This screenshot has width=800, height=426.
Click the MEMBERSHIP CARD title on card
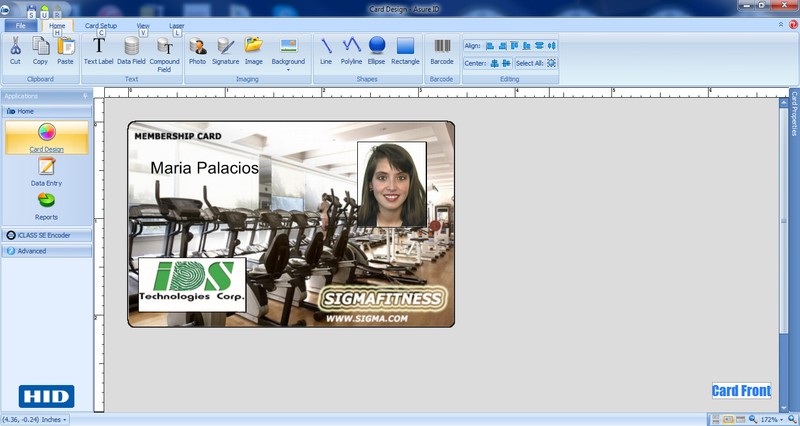(178, 136)
